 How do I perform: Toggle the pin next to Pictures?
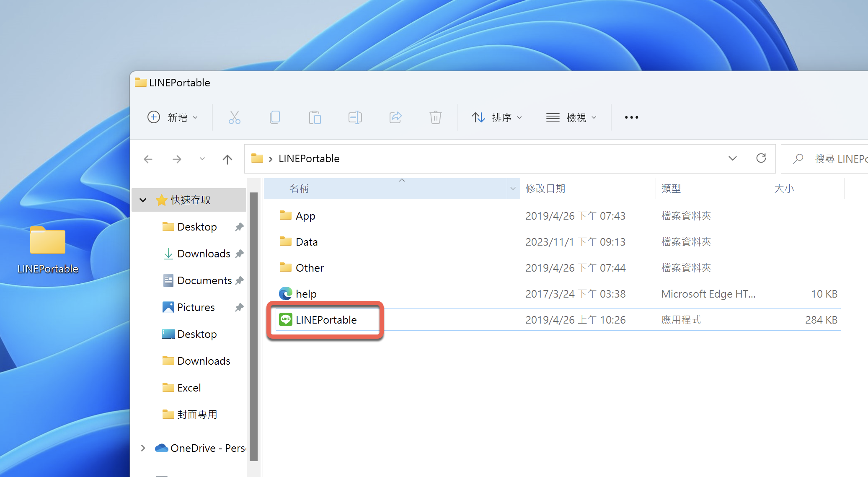coord(239,307)
